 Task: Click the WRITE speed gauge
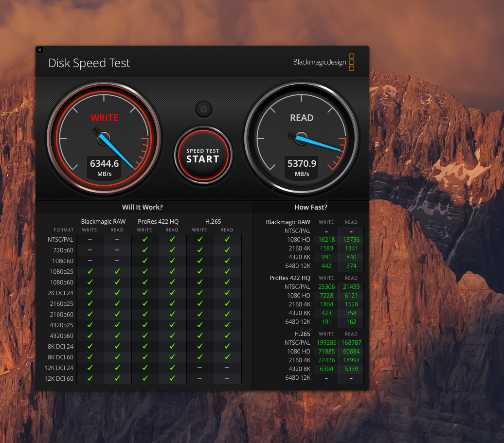pyautogui.click(x=104, y=139)
